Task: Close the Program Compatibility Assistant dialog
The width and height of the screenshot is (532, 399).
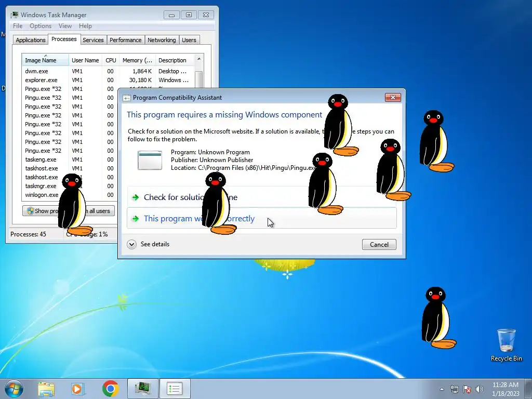Action: tap(393, 98)
